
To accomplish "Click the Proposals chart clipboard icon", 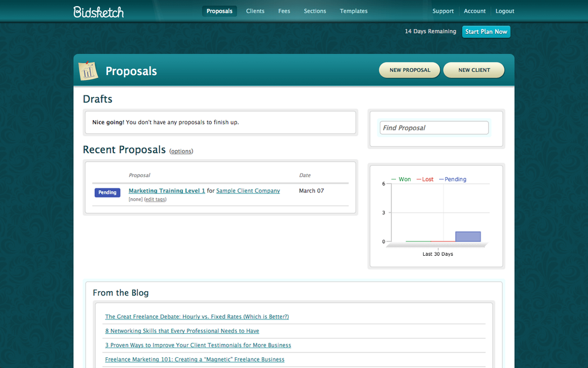I will [88, 71].
